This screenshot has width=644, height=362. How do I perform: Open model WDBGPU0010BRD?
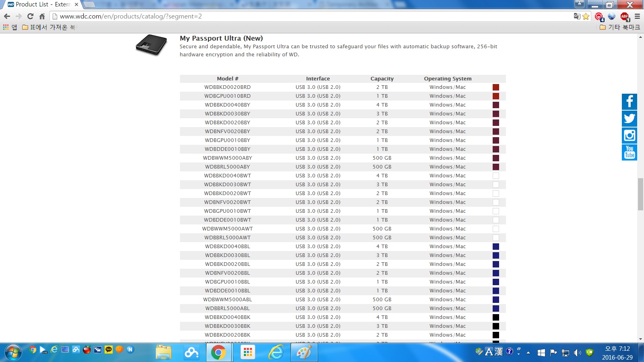(x=227, y=96)
